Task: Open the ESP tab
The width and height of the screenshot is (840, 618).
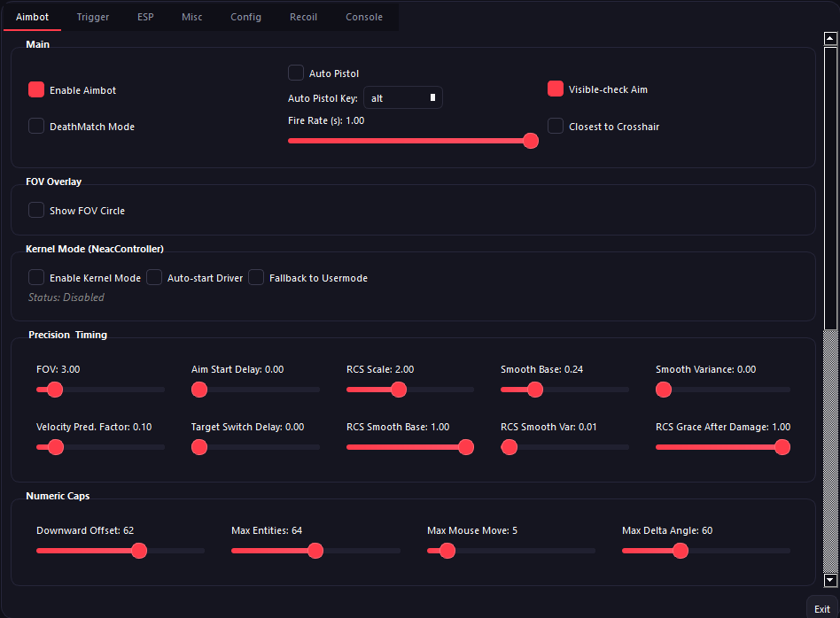Action: click(x=145, y=17)
